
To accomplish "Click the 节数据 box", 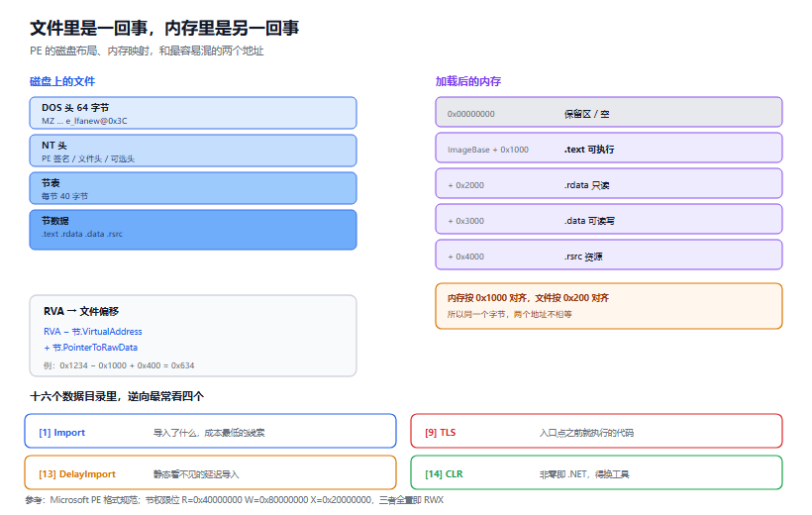I will tap(193, 230).
